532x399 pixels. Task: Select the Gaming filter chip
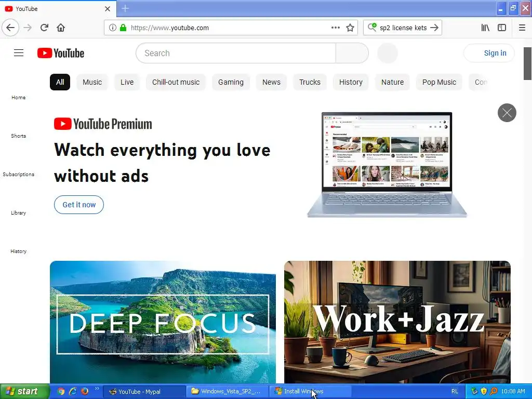coord(231,82)
